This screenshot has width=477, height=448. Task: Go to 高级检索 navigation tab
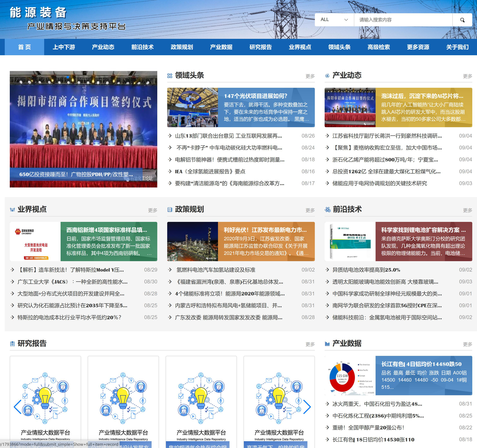[x=379, y=47]
